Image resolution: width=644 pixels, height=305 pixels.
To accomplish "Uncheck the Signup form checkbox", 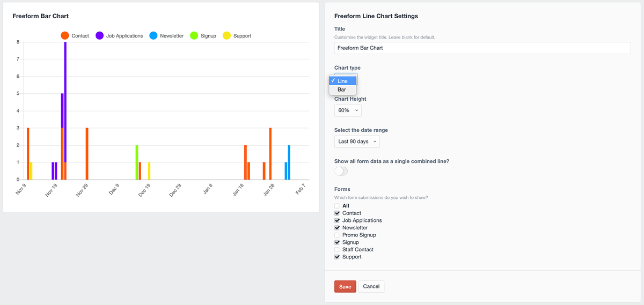I will 337,242.
